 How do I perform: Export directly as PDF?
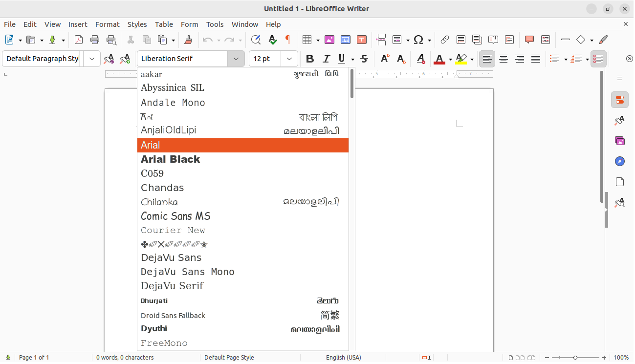coord(78,40)
